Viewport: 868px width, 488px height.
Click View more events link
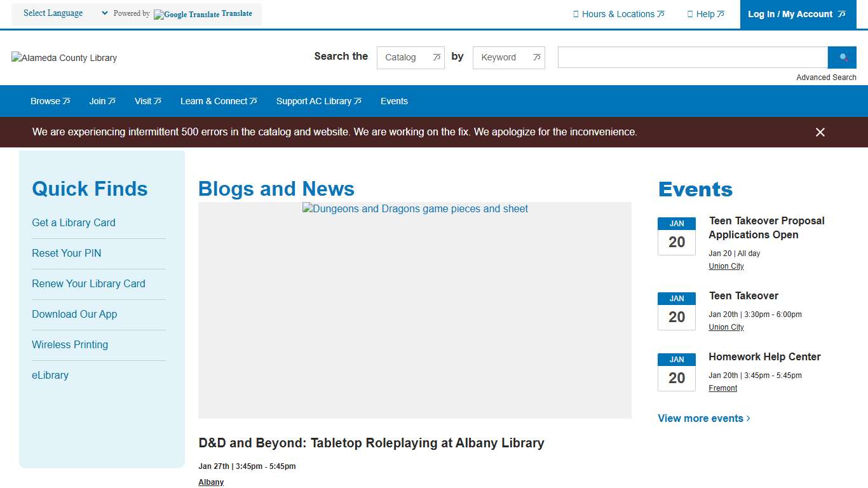tap(704, 418)
